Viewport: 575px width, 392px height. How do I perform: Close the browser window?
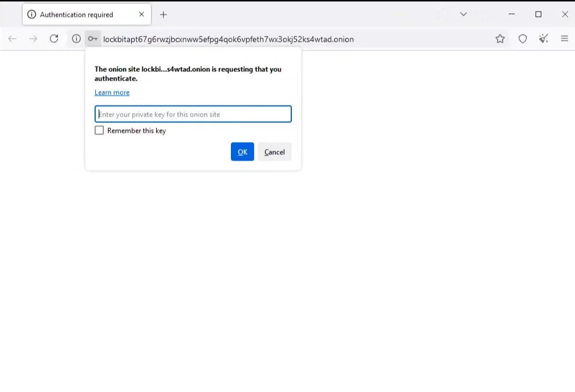[565, 14]
